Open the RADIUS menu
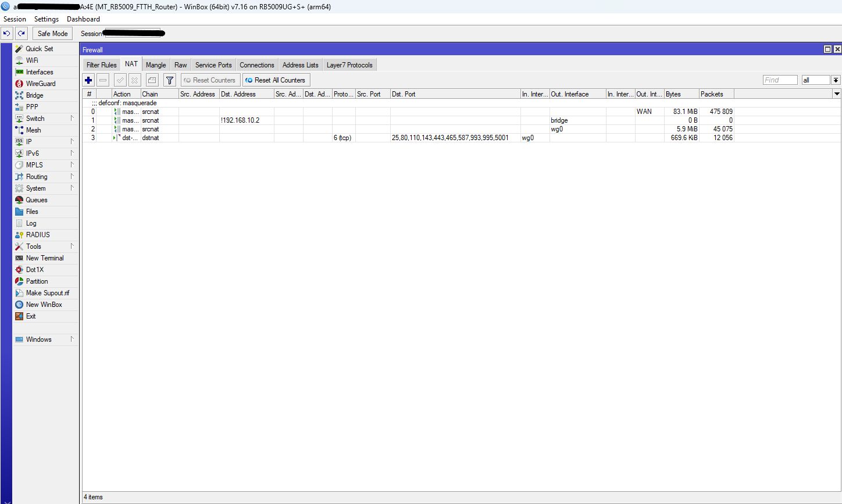Screen dimensions: 842x504 click(x=38, y=235)
